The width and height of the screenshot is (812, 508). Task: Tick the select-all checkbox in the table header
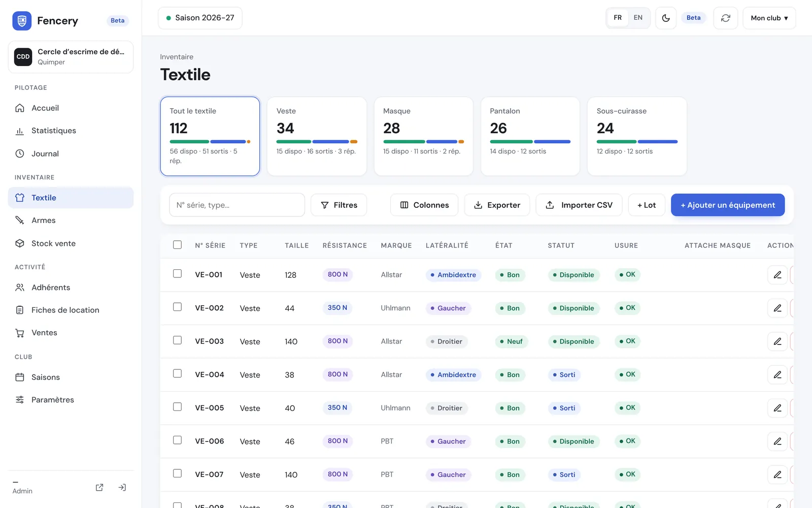click(x=177, y=245)
